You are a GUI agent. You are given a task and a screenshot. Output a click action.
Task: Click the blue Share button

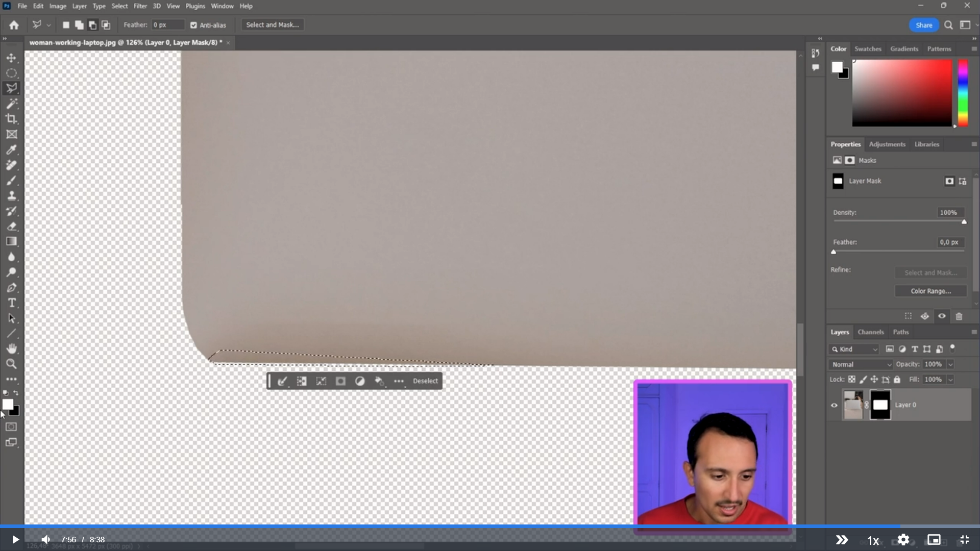(923, 25)
